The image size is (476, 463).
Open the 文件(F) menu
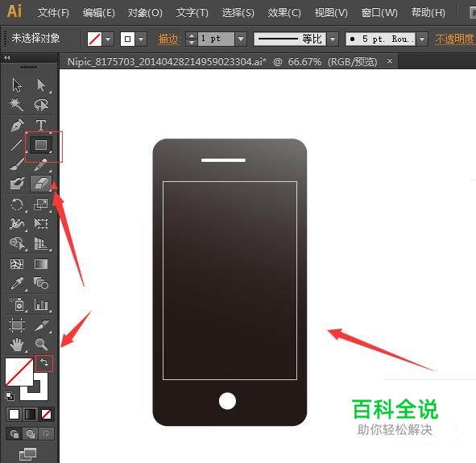pyautogui.click(x=53, y=13)
